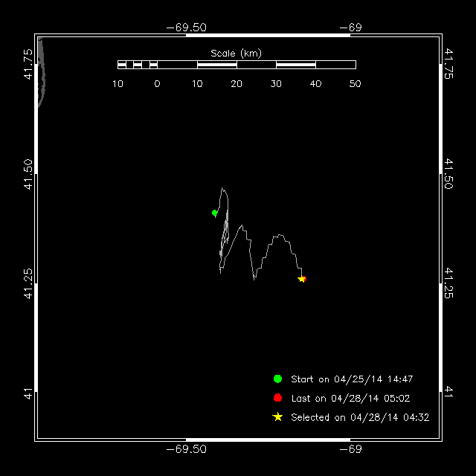
Task: Click the green dot icon in the legend
Action: (x=277, y=379)
